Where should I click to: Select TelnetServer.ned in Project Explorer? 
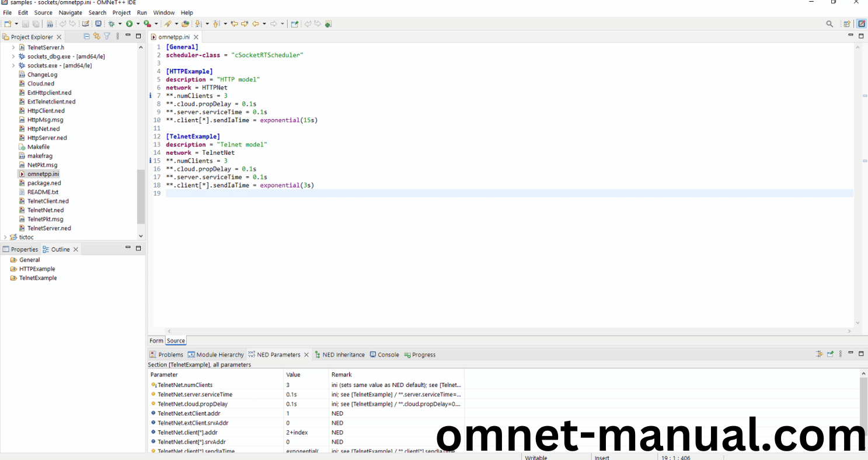pyautogui.click(x=49, y=228)
